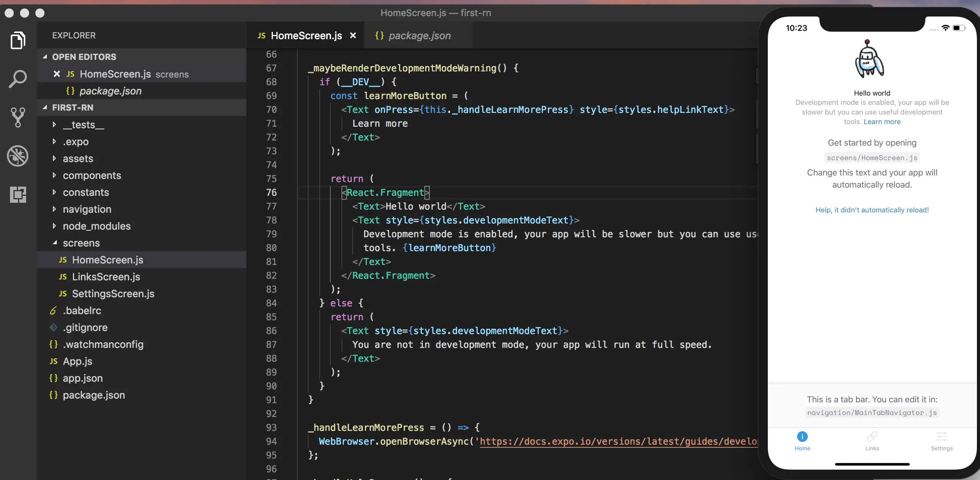The width and height of the screenshot is (980, 480).
Task: Collapse the OPEN EDITORS section
Action: [45, 57]
